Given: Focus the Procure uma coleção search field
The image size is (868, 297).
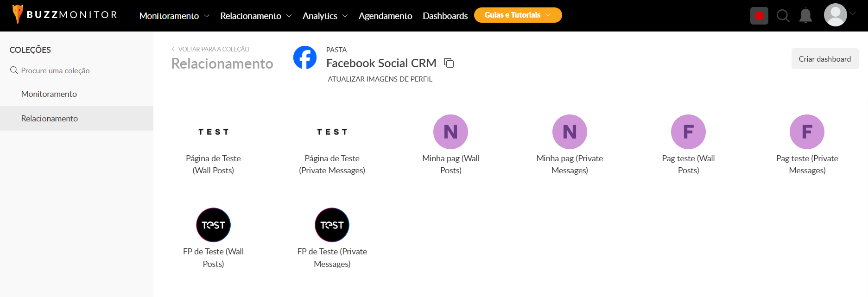Looking at the screenshot, I should pyautogui.click(x=56, y=70).
